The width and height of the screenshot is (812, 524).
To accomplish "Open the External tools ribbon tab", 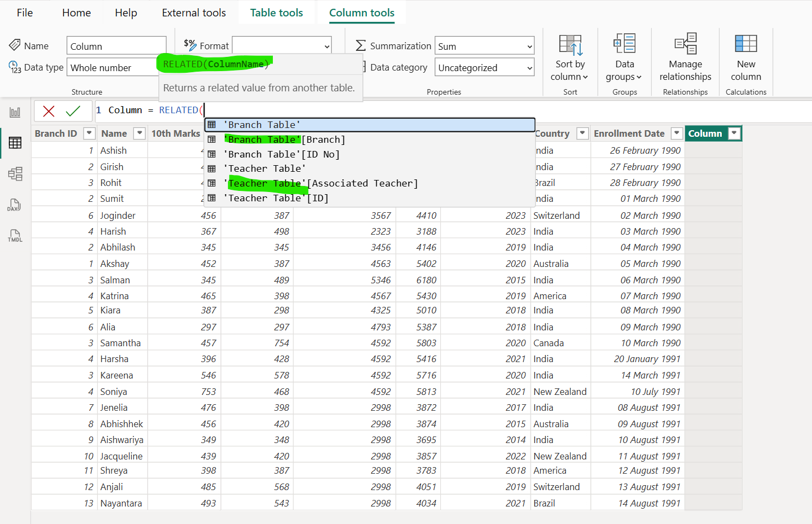I will click(x=194, y=12).
